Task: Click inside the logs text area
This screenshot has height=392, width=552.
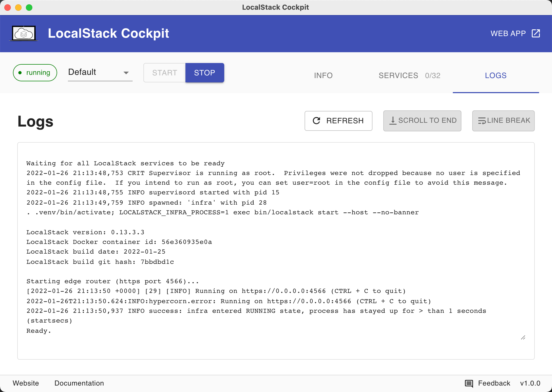Action: pyautogui.click(x=275, y=250)
